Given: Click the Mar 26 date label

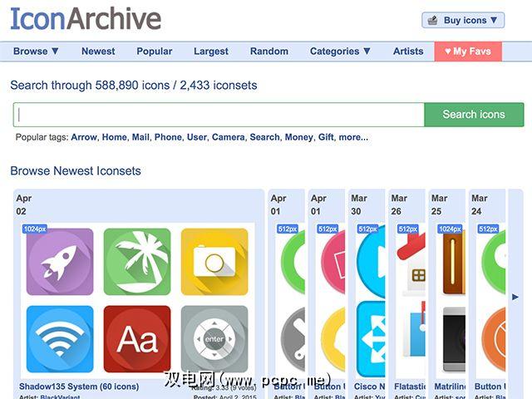Looking at the screenshot, I should click(x=399, y=204).
